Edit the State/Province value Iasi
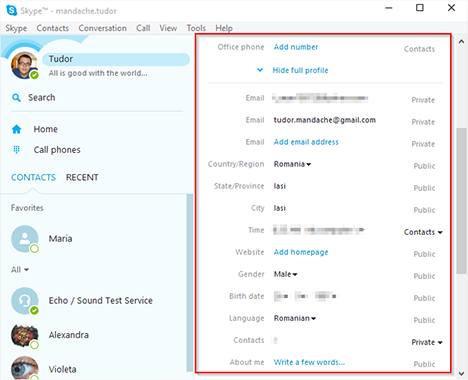 point(280,186)
